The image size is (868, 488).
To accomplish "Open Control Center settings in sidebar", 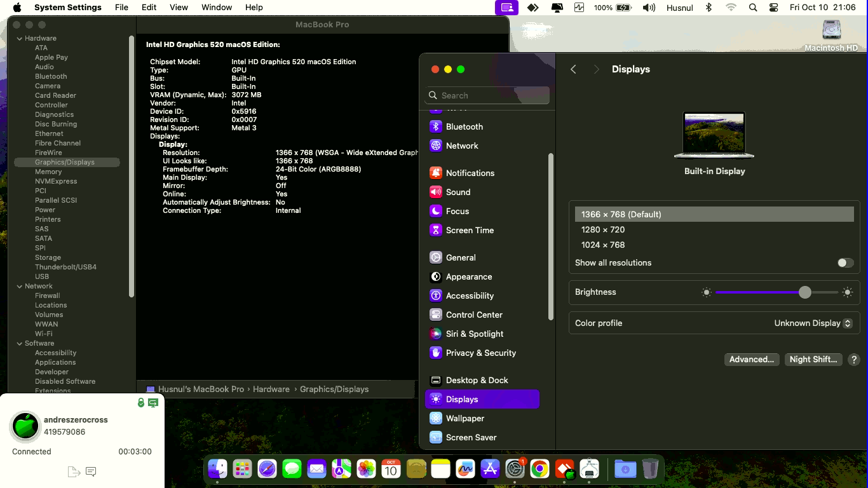I will 482,315.
